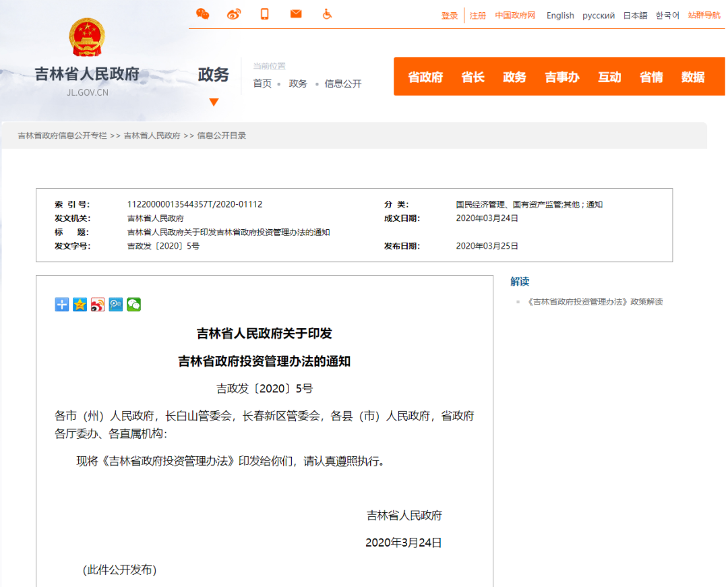Switch language to English
This screenshot has height=587, width=728.
coord(560,16)
